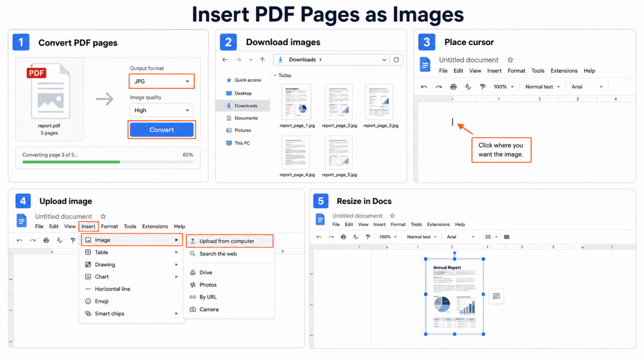Choose Emoji from the Insert menu
The height and width of the screenshot is (362, 644).
132,301
